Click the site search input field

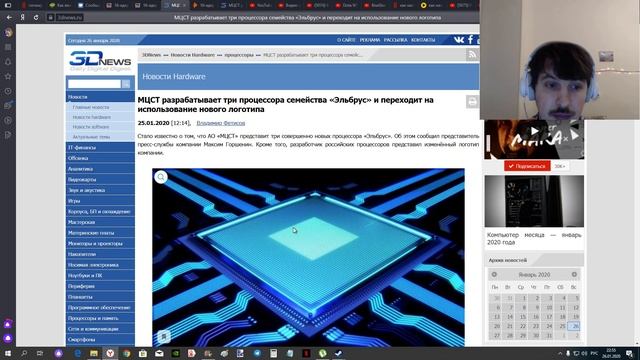click(94, 84)
